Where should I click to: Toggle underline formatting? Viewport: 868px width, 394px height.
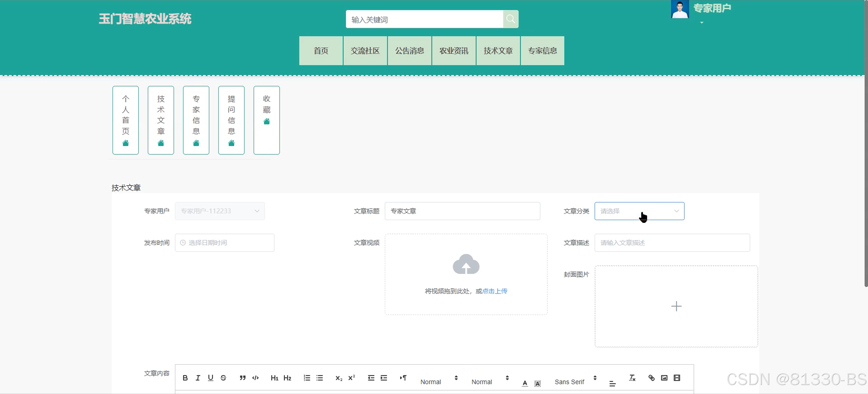click(x=211, y=378)
